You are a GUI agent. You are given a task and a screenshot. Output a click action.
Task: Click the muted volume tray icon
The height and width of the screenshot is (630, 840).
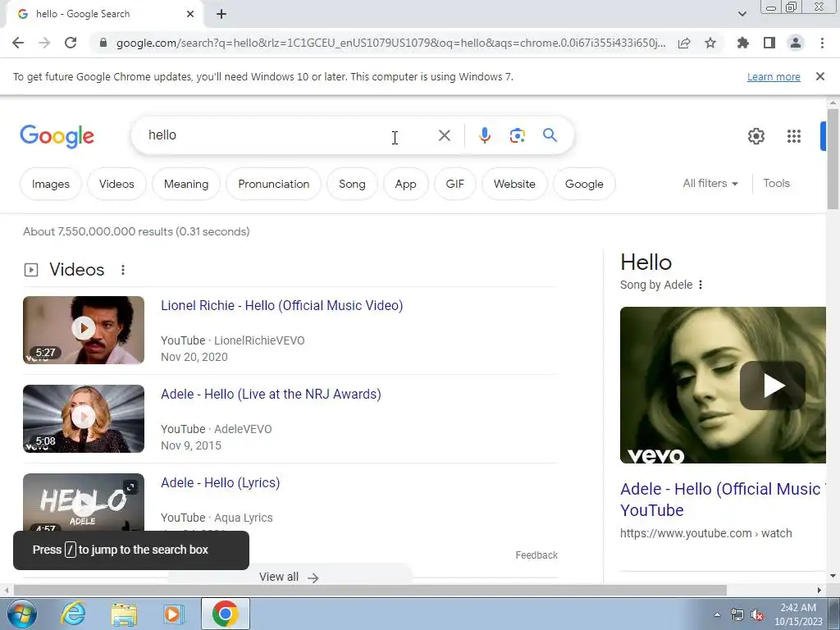tap(757, 614)
